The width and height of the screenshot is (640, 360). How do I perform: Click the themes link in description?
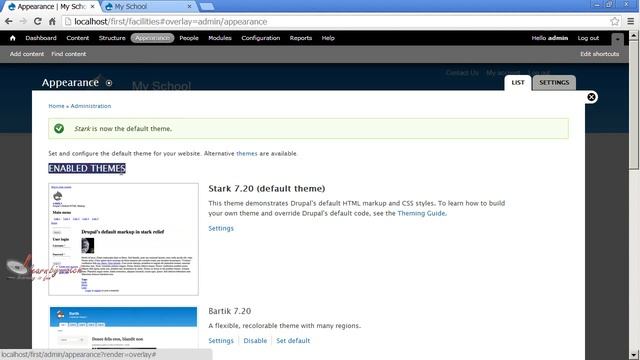pos(247,153)
